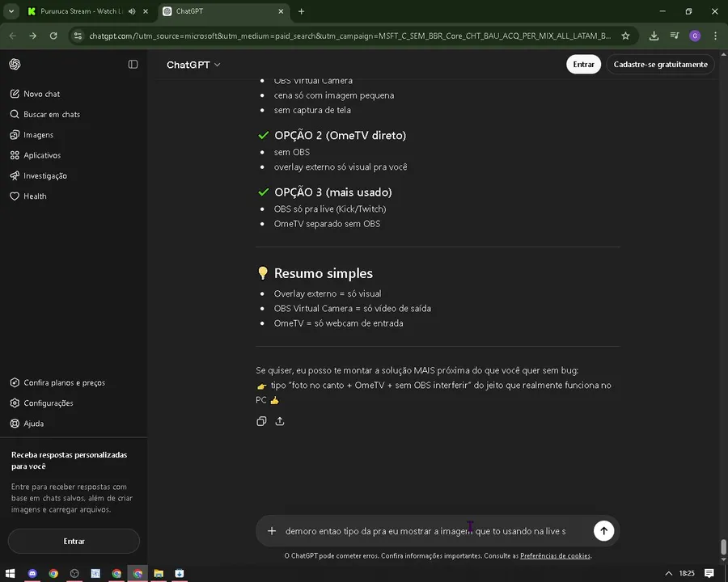
Task: Open the Investigação menu item
Action: coord(44,176)
